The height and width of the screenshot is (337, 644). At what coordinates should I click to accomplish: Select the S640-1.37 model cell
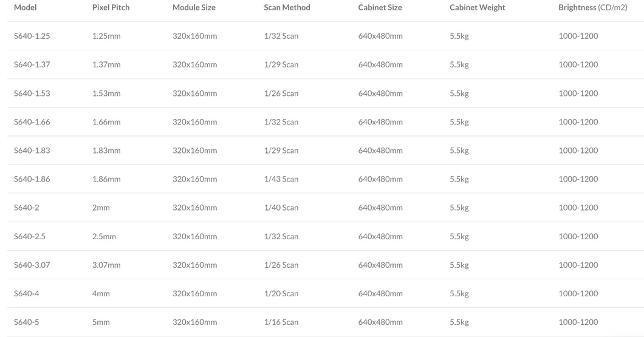point(32,64)
